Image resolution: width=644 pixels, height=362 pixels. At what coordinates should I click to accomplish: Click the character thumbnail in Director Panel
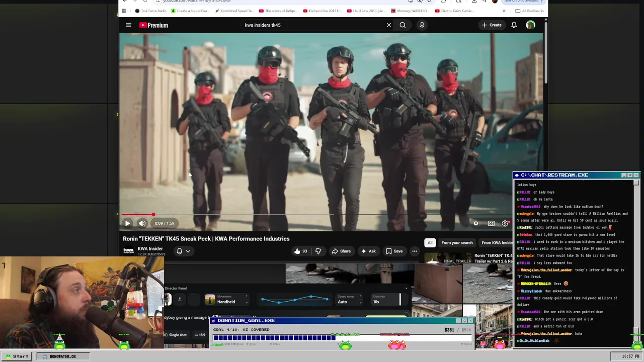(168, 300)
